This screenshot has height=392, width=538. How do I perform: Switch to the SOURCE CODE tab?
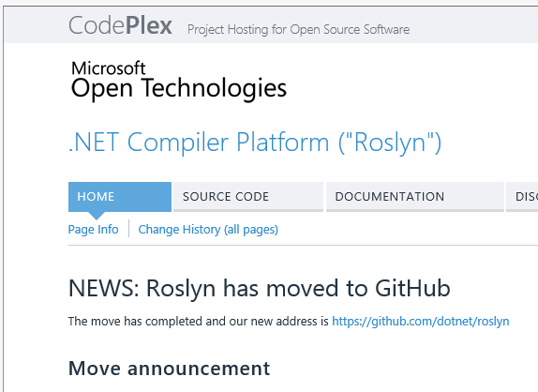[x=248, y=197]
